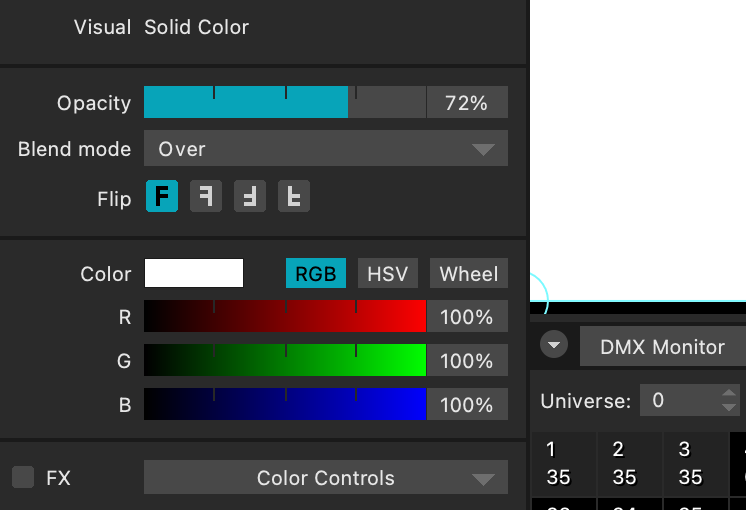Open the Blend mode dropdown
The image size is (746, 510).
(x=326, y=149)
